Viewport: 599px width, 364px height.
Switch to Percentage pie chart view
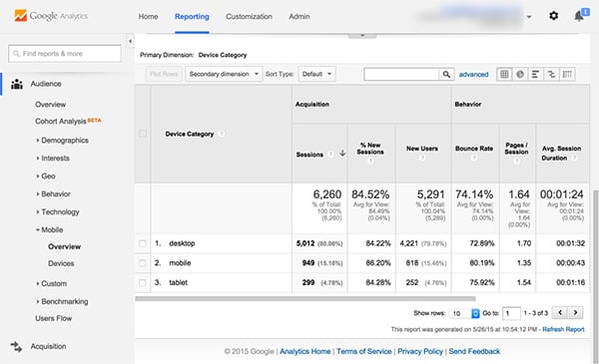(x=520, y=74)
